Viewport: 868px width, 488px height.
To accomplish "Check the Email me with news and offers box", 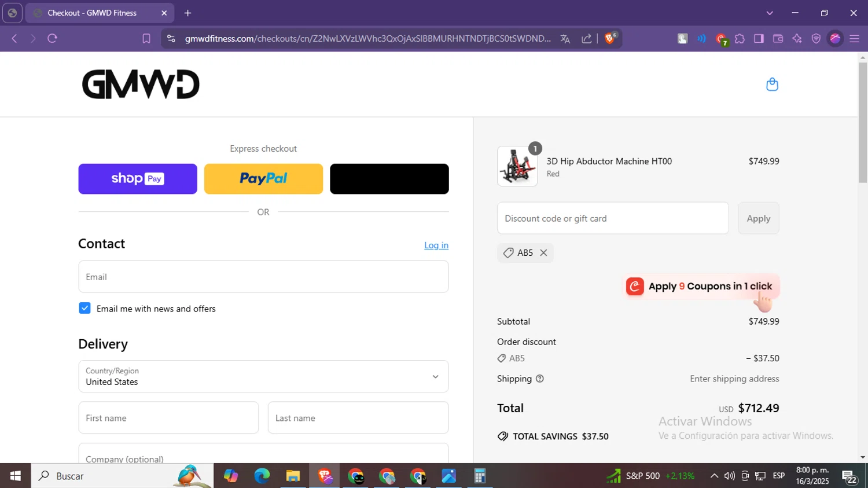I will pyautogui.click(x=84, y=308).
